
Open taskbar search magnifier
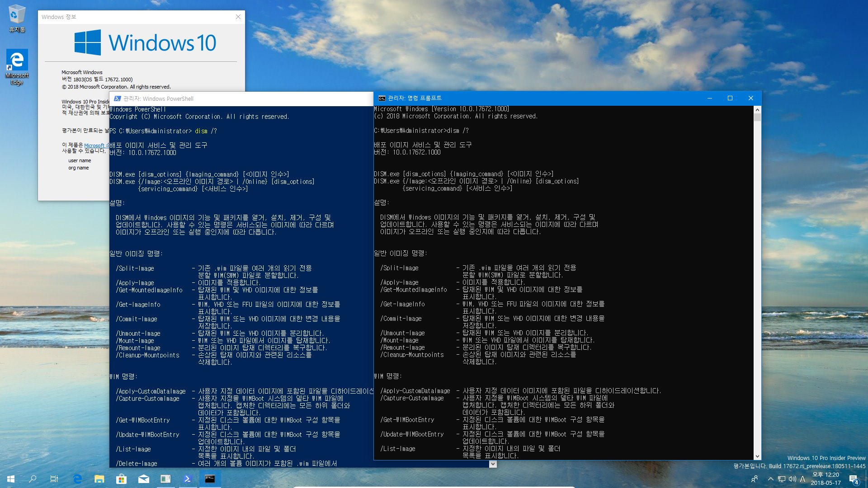click(33, 479)
